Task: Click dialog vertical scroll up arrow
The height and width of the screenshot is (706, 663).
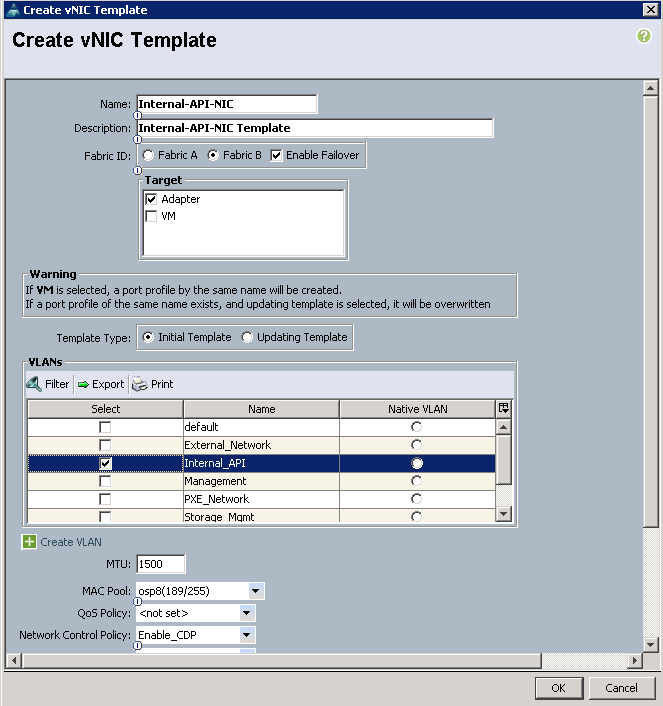Action: click(x=650, y=88)
